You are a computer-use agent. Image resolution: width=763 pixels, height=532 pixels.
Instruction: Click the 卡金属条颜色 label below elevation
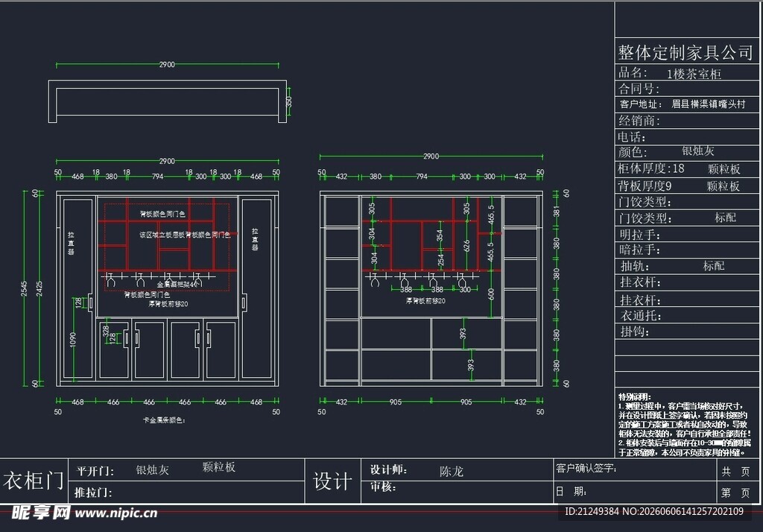164,419
